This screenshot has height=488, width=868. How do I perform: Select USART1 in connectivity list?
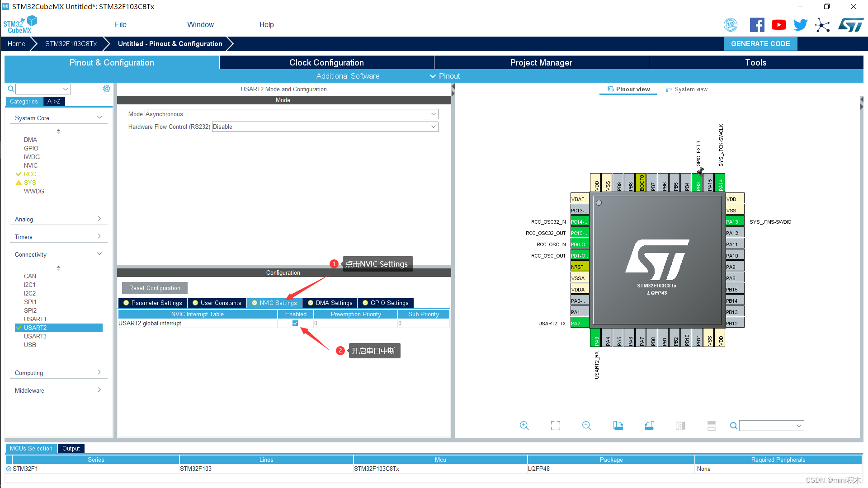(x=35, y=319)
